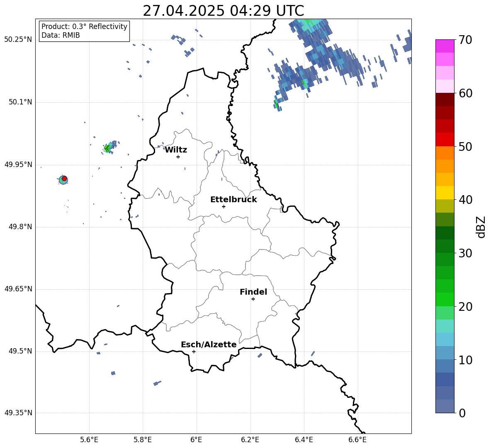Click the dBZ colorbar axis label
Screen dimensions: 491x448
pos(481,227)
